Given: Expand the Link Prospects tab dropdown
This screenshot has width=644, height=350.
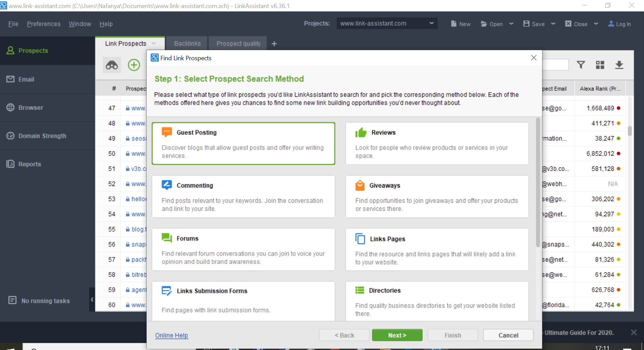Looking at the screenshot, I should (154, 43).
